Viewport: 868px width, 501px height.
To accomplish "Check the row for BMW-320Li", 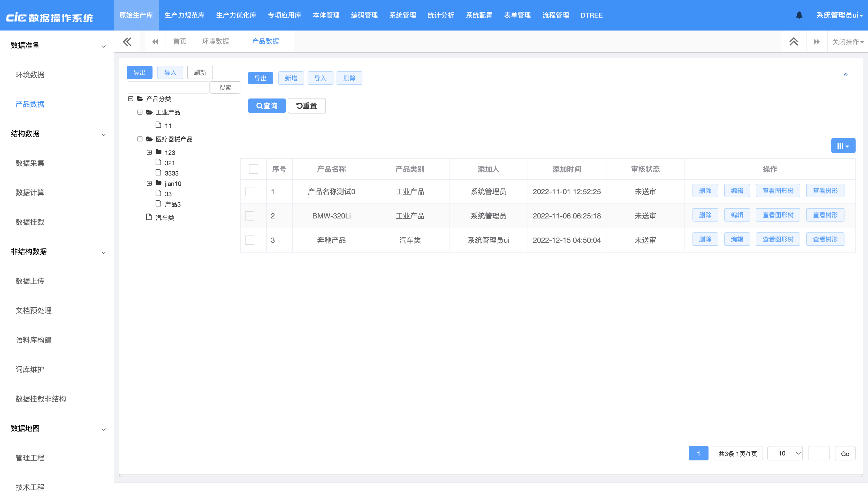I will 249,216.
